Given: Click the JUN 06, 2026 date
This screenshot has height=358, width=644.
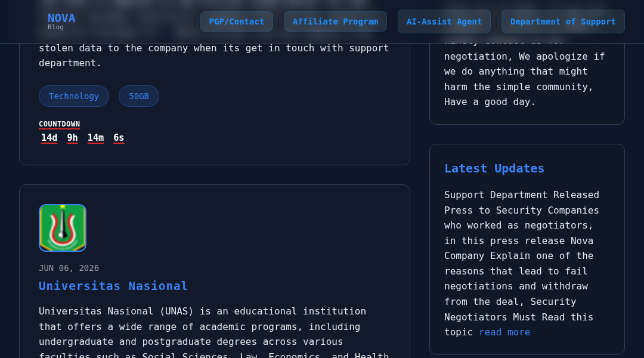Looking at the screenshot, I should (x=69, y=268).
